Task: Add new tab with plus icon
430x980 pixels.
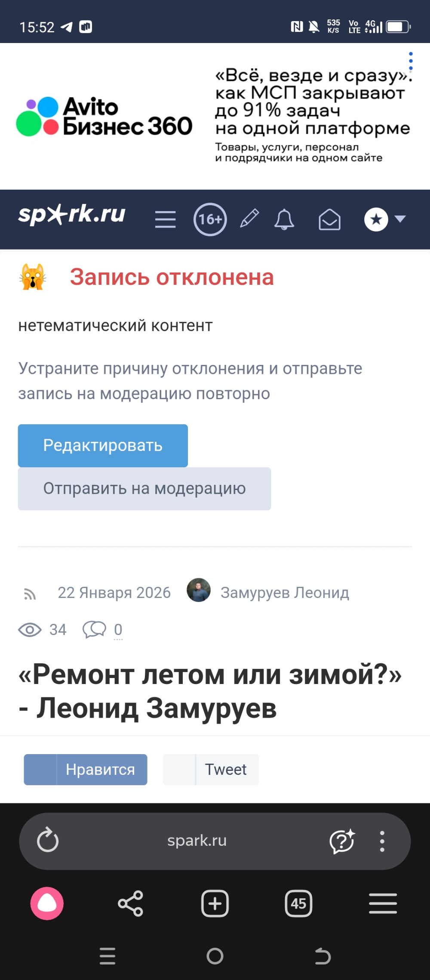Action: pyautogui.click(x=215, y=903)
